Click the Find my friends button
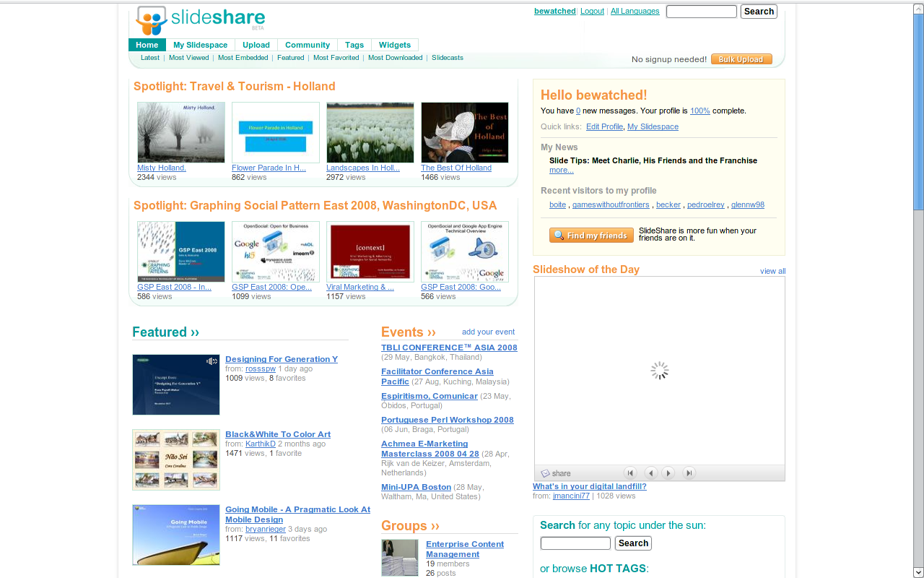The width and height of the screenshot is (924, 578). [x=591, y=236]
